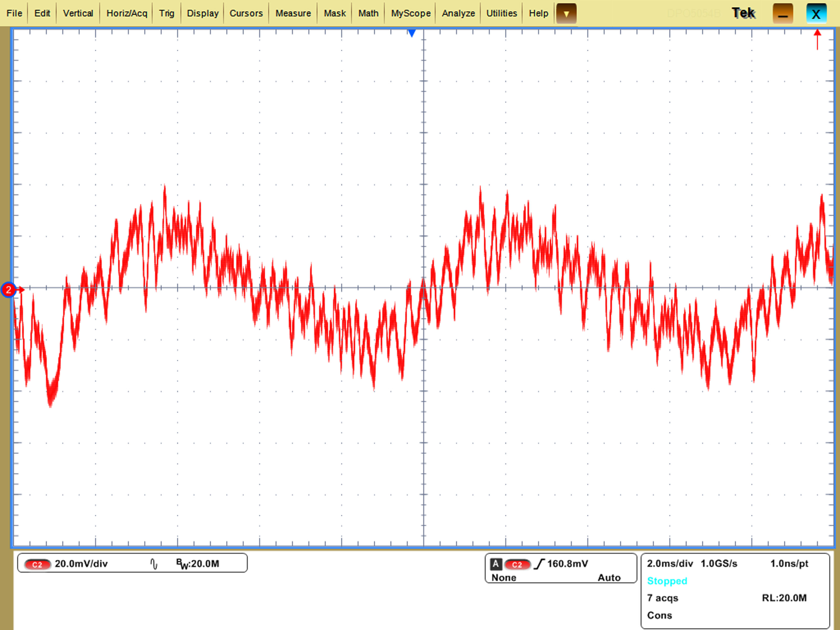
Task: Click the Stopped acquisition status text
Action: point(667,581)
